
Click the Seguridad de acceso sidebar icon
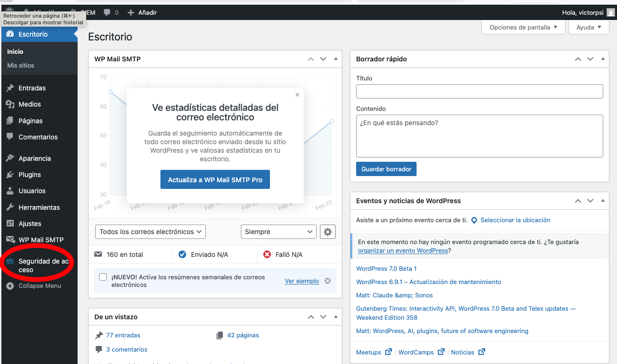10,262
